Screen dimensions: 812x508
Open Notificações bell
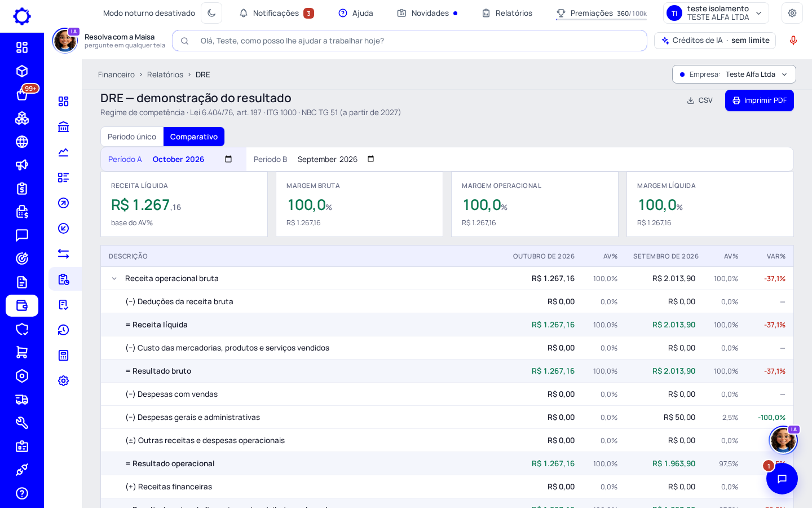click(276, 13)
